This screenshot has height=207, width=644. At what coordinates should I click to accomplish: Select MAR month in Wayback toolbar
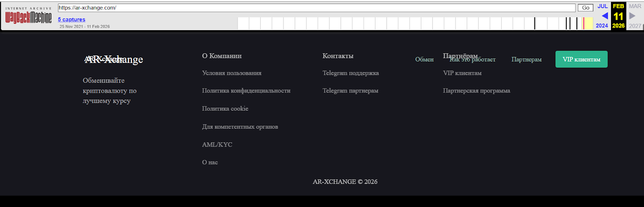pos(635,6)
